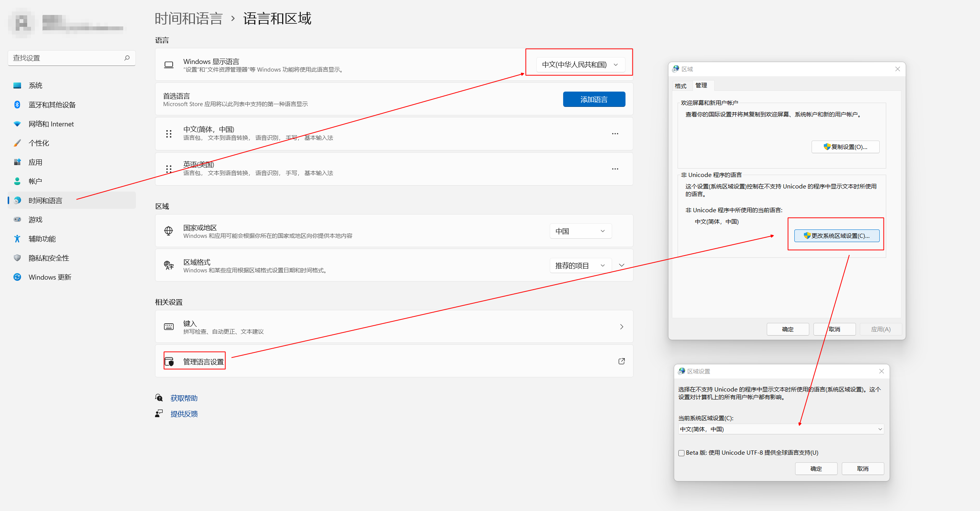
Task: Open the 当前系统区域设置 combo box
Action: [781, 429]
